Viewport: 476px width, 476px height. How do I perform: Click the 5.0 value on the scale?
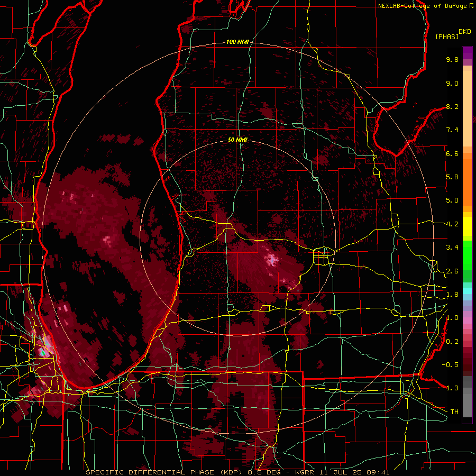coord(452,200)
